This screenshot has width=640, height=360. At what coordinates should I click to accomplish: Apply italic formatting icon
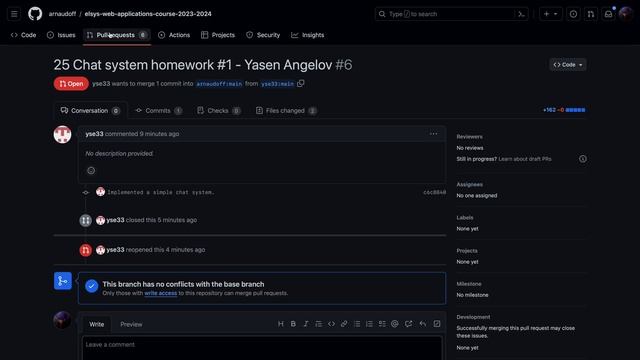pos(306,324)
